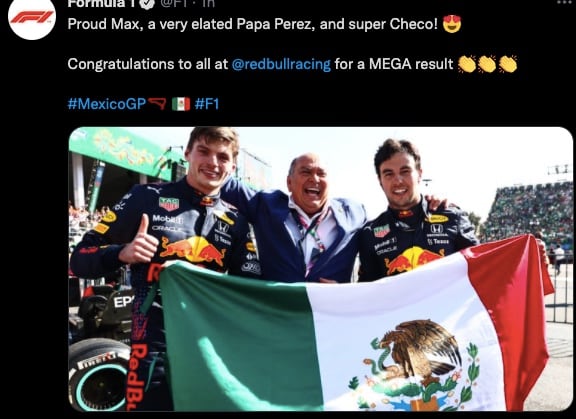The image size is (576, 419).
Task: Click the Mexican flag emoji in the tweet
Action: (x=181, y=104)
